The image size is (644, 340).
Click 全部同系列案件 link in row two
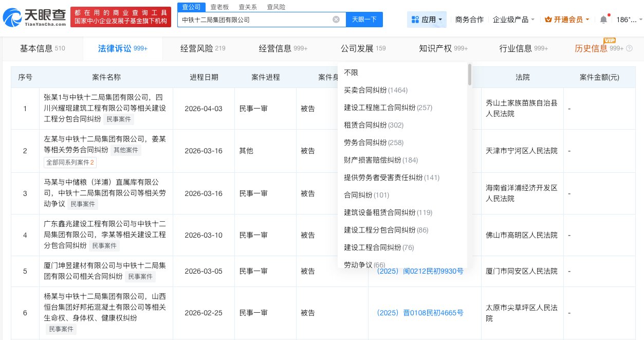point(70,162)
